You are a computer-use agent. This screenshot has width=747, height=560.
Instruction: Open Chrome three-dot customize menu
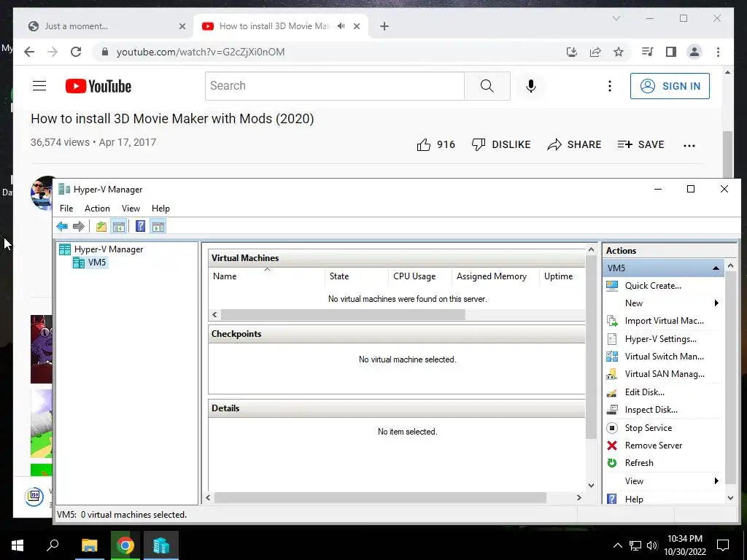[x=718, y=52]
